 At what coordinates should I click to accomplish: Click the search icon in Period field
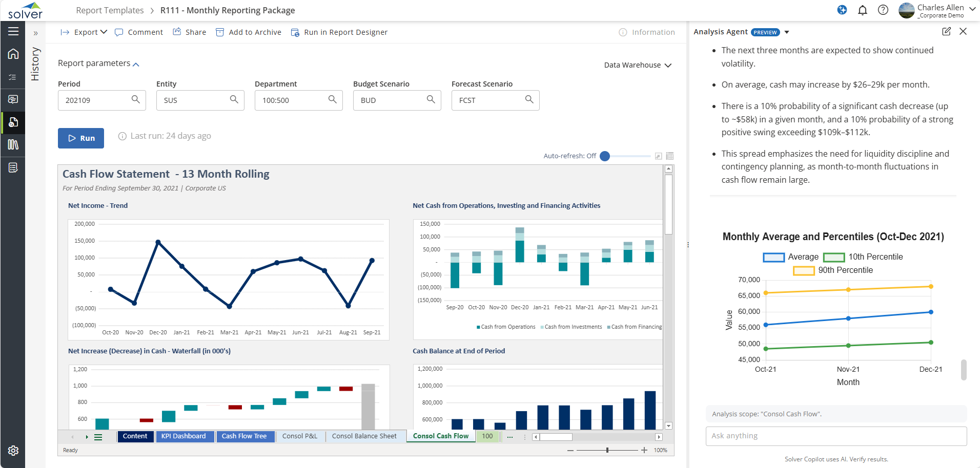pyautogui.click(x=135, y=100)
